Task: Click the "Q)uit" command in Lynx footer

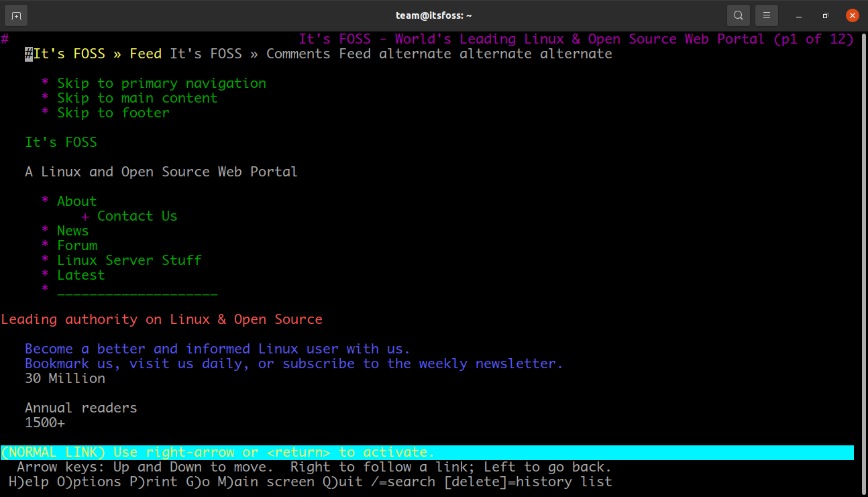Action: 343,482
